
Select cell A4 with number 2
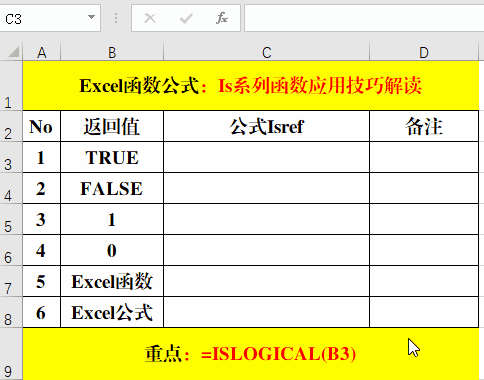pyautogui.click(x=42, y=188)
